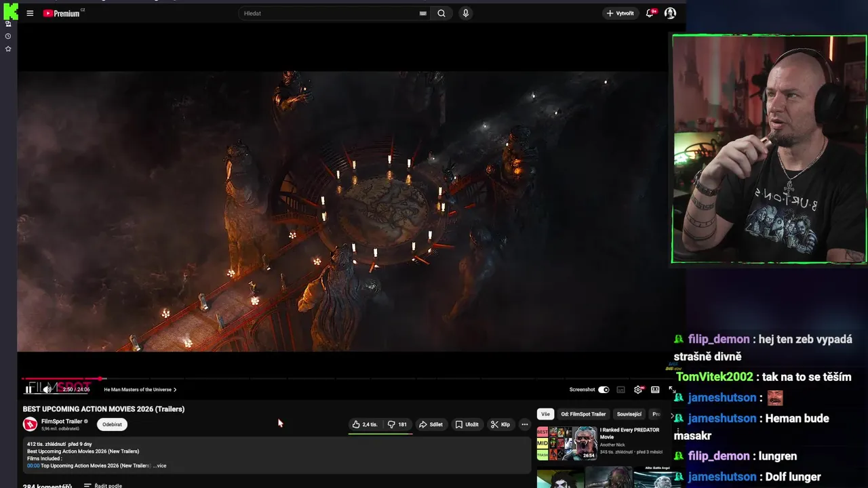
Task: Open the player settings gear
Action: (638, 390)
